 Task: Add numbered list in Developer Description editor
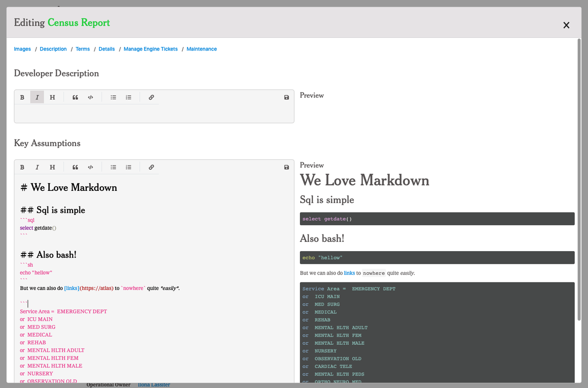point(128,97)
